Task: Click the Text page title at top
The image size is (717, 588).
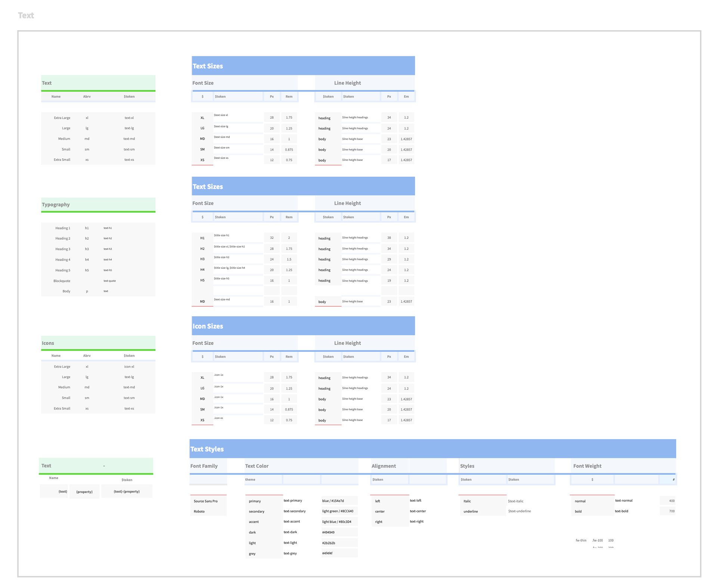Action: coord(26,15)
